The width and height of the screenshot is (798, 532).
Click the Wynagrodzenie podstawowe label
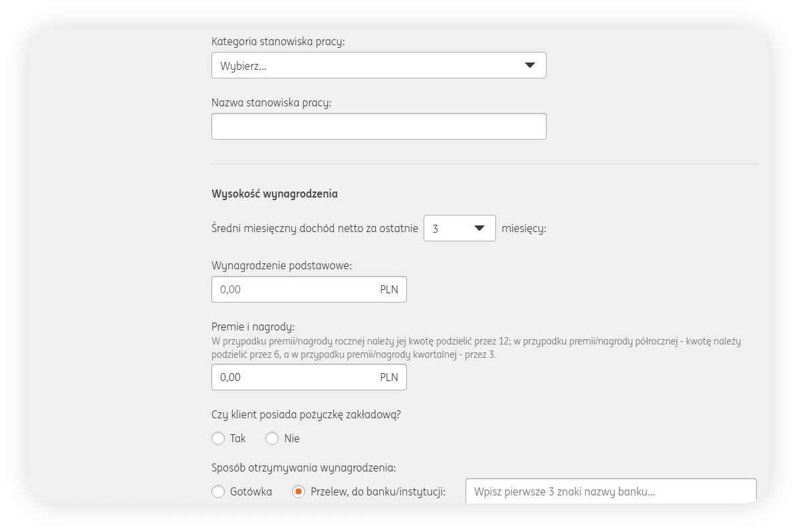coord(281,265)
